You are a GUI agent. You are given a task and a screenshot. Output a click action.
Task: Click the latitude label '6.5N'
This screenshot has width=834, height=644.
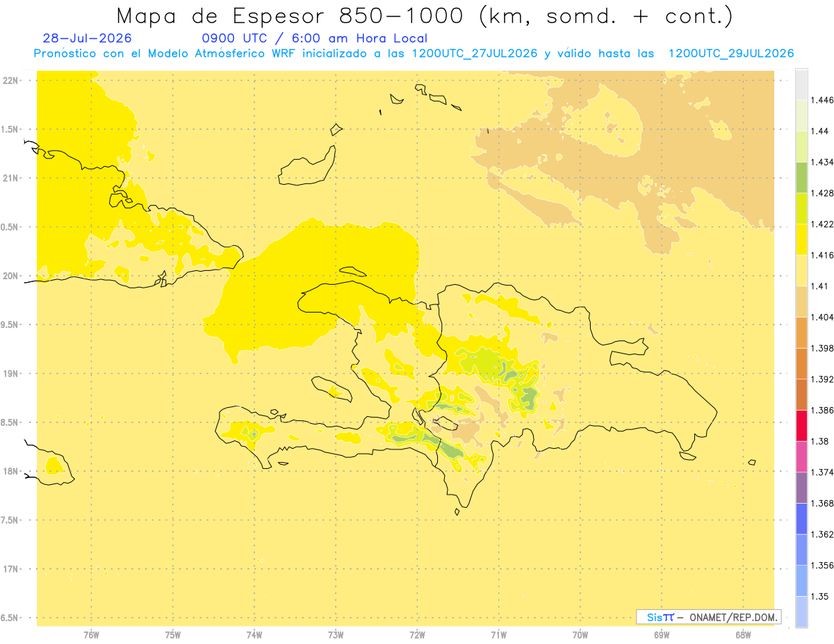pos(10,618)
